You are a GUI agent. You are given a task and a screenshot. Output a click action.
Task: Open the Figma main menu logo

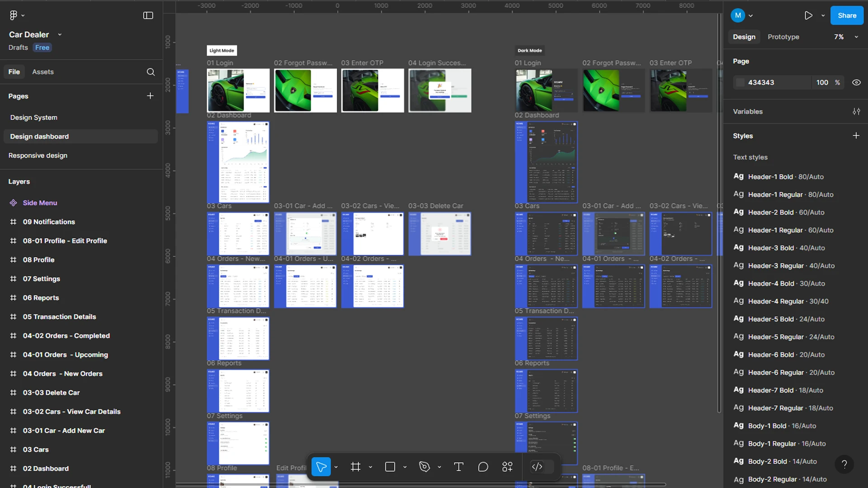(14, 15)
